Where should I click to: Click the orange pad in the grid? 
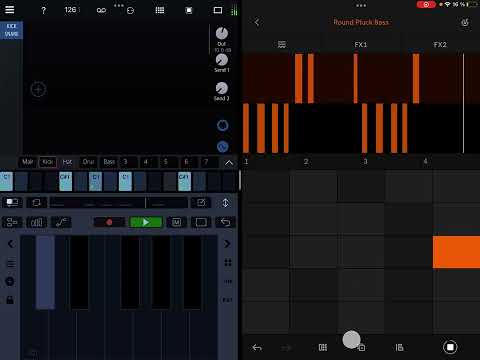pos(456,252)
